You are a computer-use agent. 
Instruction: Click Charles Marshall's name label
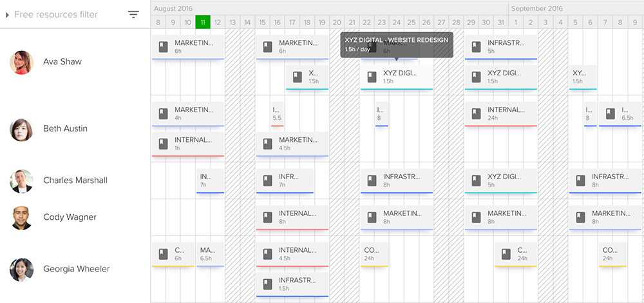coord(75,181)
